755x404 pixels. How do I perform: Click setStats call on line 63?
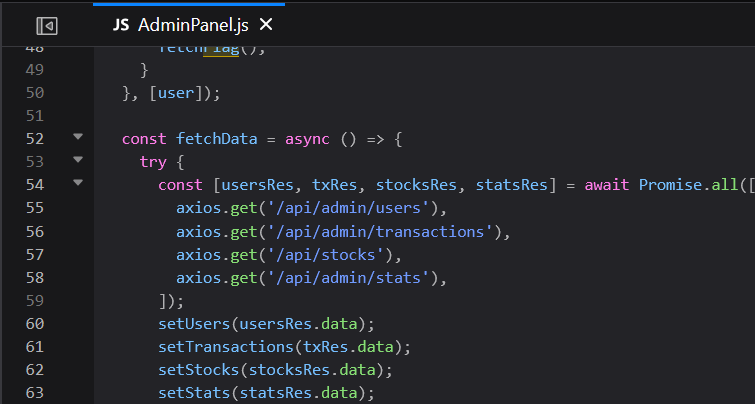click(x=194, y=393)
